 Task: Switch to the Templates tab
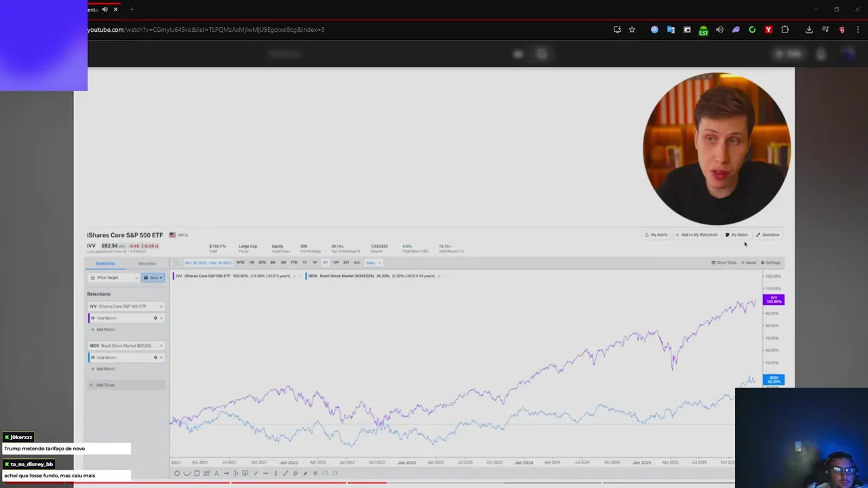coord(147,264)
